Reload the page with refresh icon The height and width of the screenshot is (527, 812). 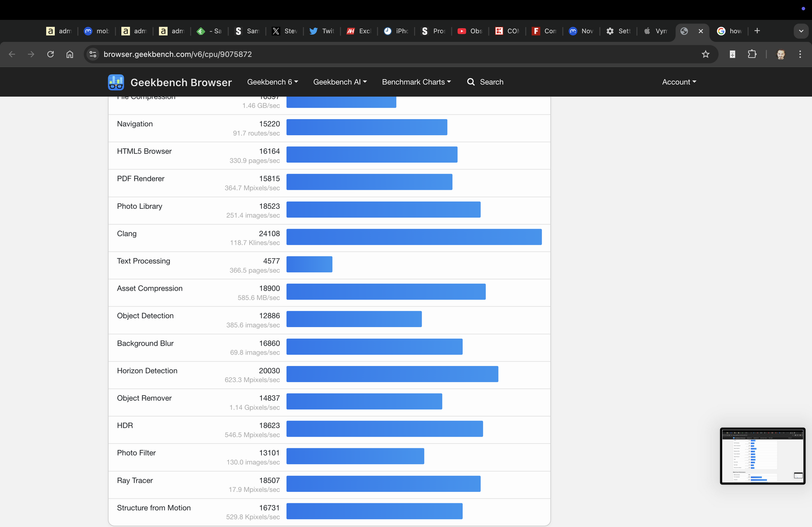tap(50, 54)
